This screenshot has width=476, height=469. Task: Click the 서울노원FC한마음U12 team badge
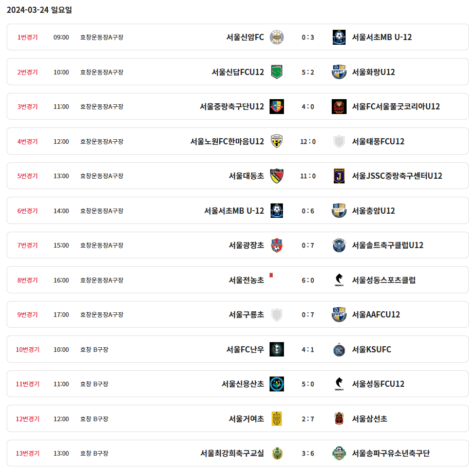coord(277,141)
